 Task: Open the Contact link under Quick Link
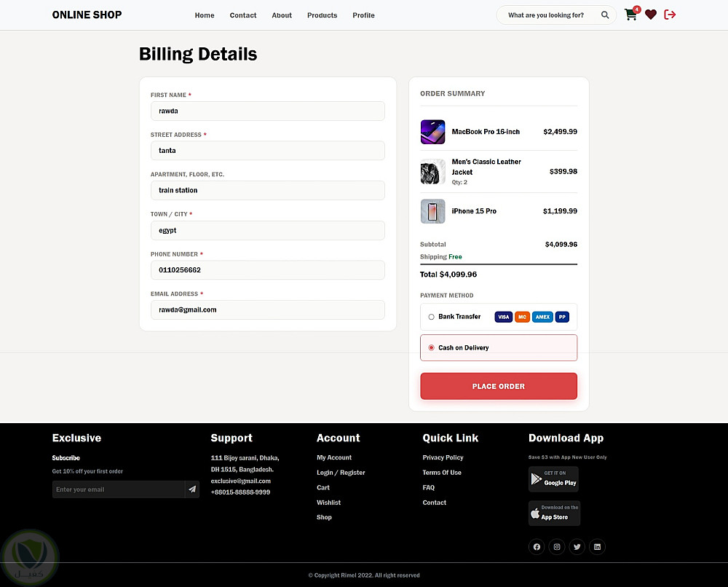tap(435, 503)
